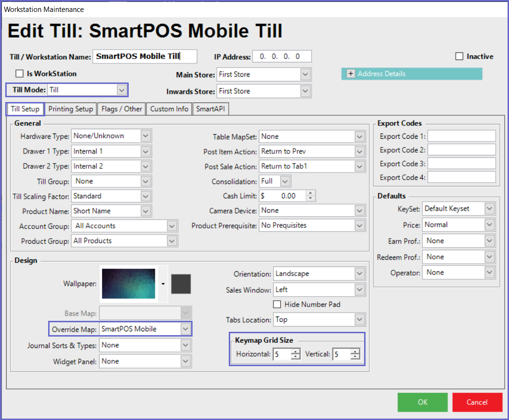The image size is (509, 420).
Task: Open the Consolidation dropdown
Action: [x=285, y=181]
